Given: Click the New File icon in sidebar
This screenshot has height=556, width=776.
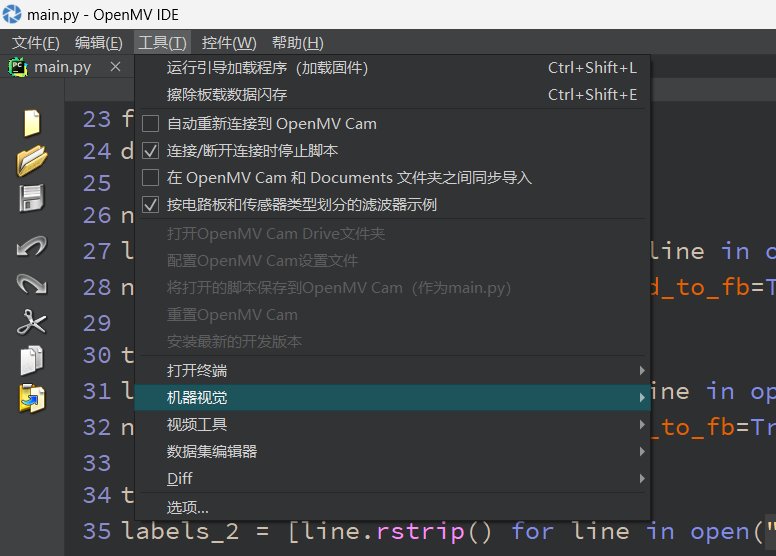Looking at the screenshot, I should [x=32, y=122].
